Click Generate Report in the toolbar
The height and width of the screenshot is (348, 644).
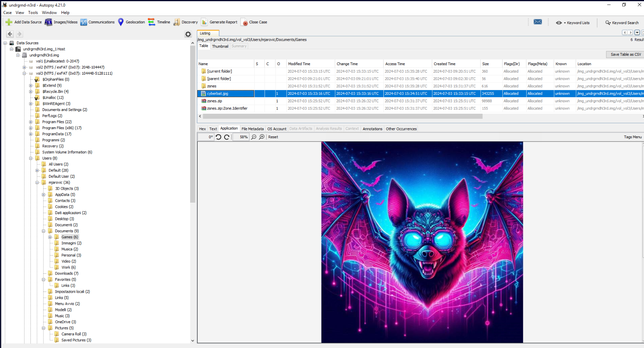click(219, 22)
